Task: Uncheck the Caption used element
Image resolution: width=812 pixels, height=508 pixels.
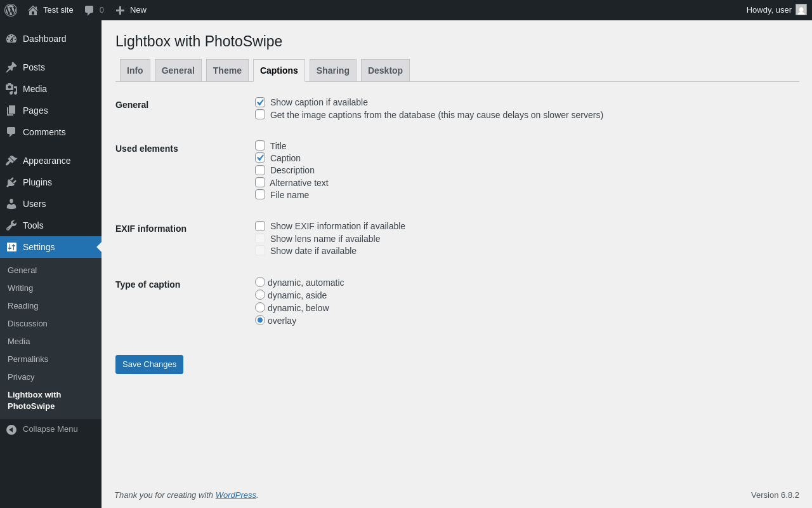Action: 260,157
